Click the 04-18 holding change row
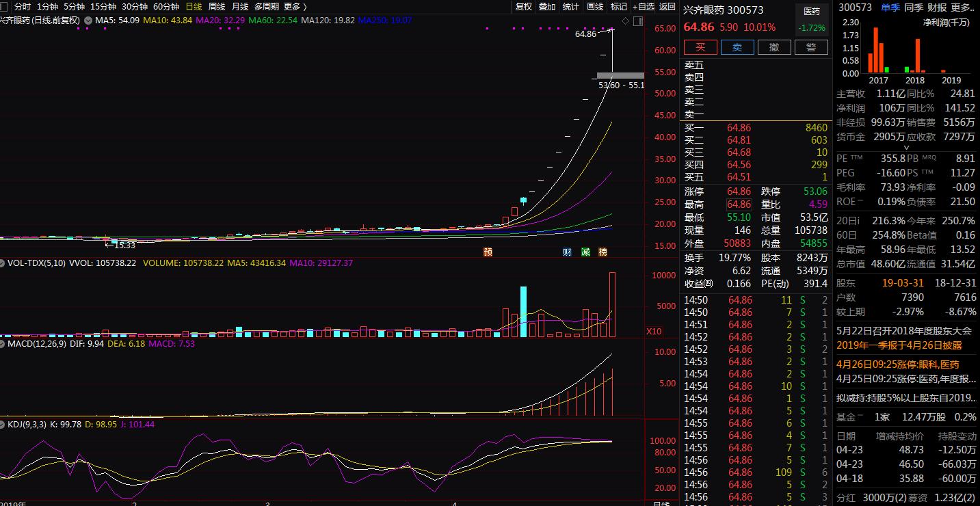The height and width of the screenshot is (506, 980). [x=908, y=479]
